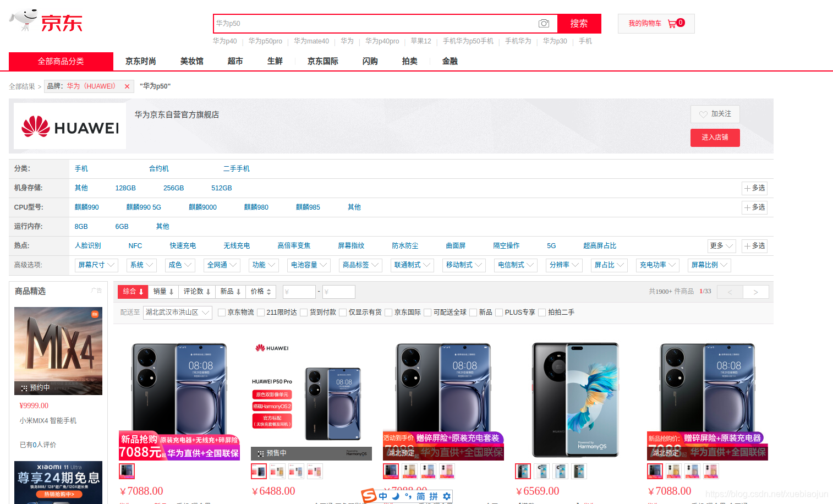Open the 美妆馆 nav item
833x504 pixels.
click(192, 61)
